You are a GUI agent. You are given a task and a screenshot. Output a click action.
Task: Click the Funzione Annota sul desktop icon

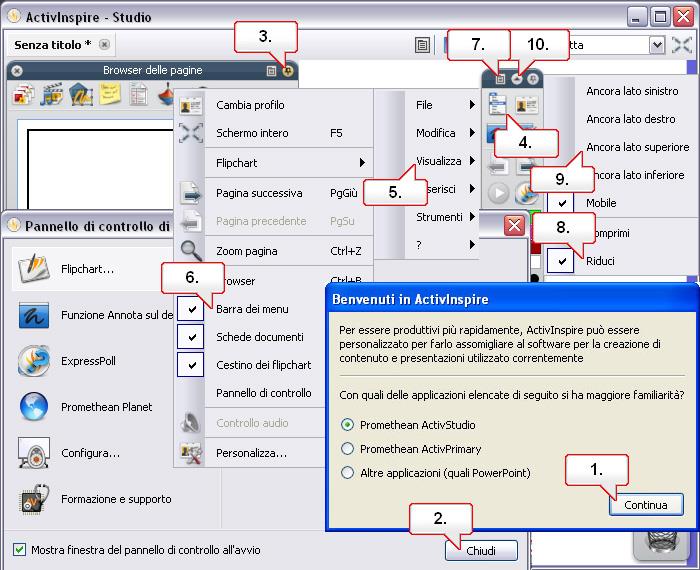click(34, 315)
